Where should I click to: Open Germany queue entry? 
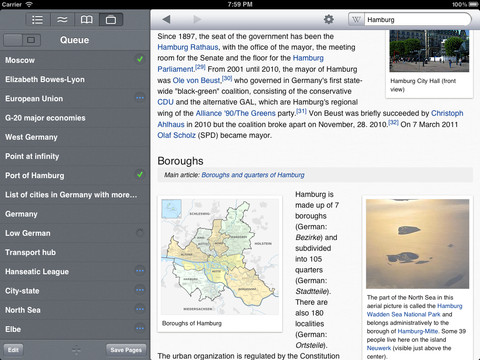(75, 214)
